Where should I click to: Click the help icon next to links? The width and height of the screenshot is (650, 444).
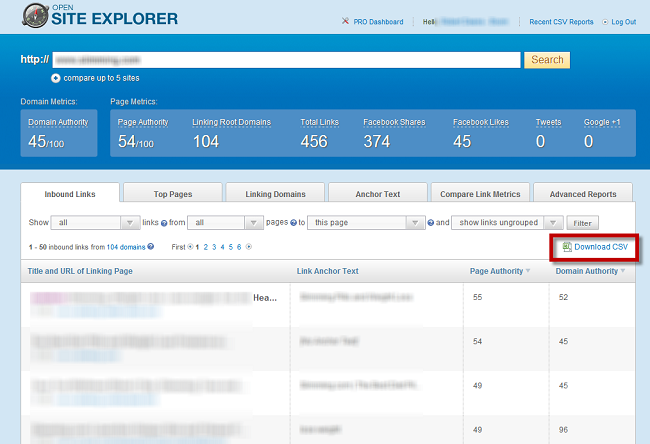click(164, 223)
